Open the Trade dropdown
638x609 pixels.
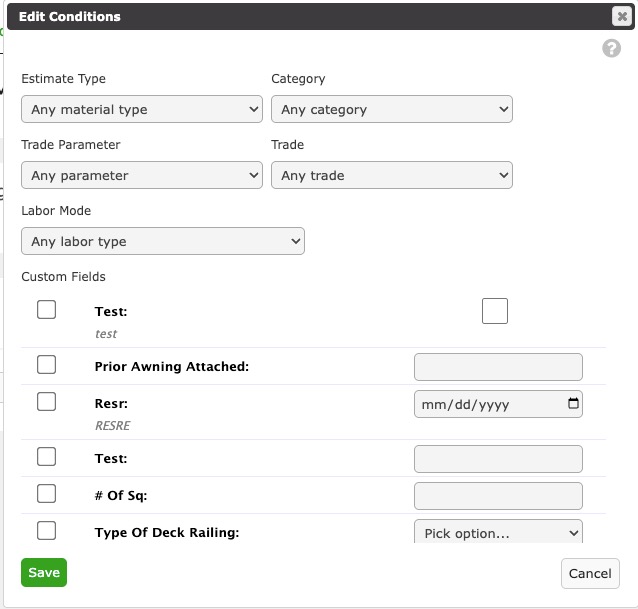pos(392,175)
